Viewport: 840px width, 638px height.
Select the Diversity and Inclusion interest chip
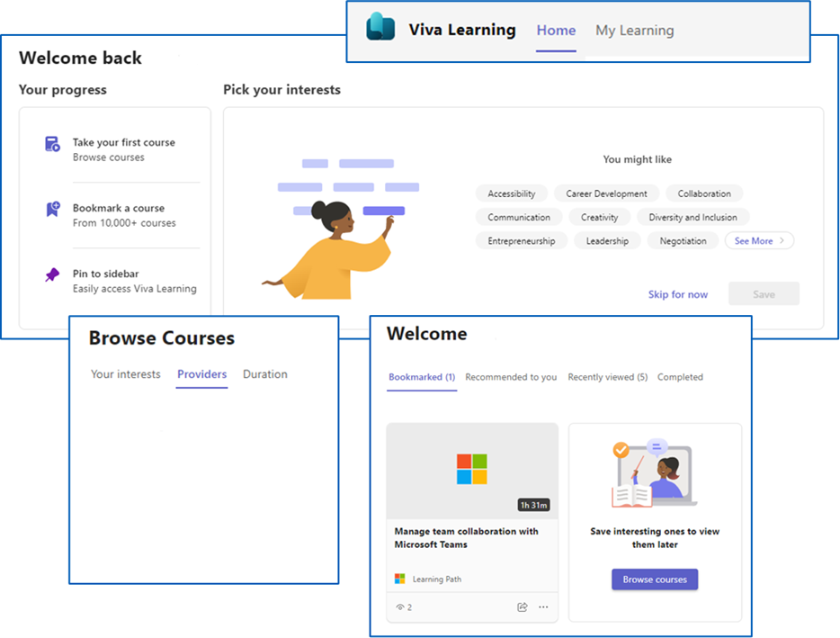tap(693, 217)
